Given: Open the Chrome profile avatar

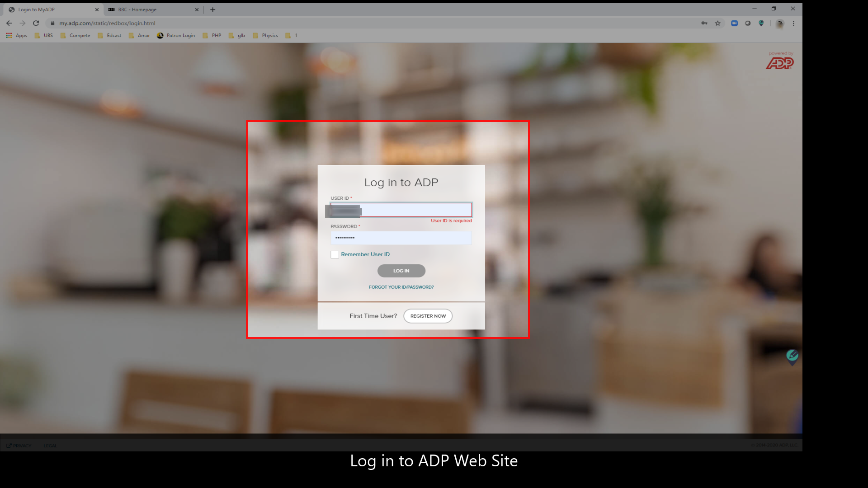Looking at the screenshot, I should pos(780,23).
